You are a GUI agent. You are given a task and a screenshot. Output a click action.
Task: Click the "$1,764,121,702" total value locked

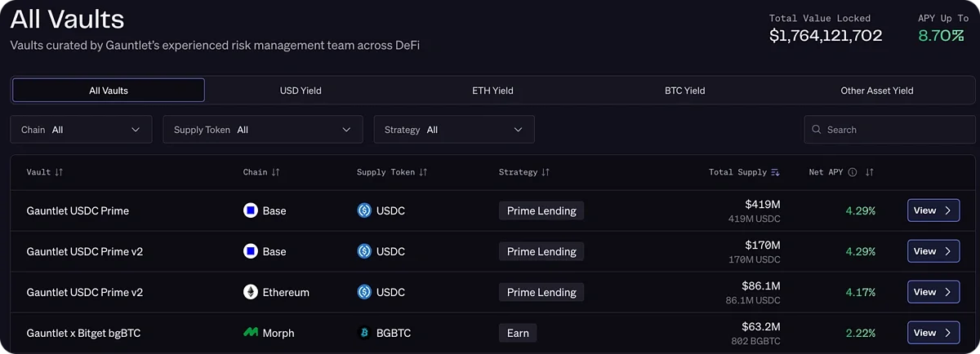click(x=826, y=35)
